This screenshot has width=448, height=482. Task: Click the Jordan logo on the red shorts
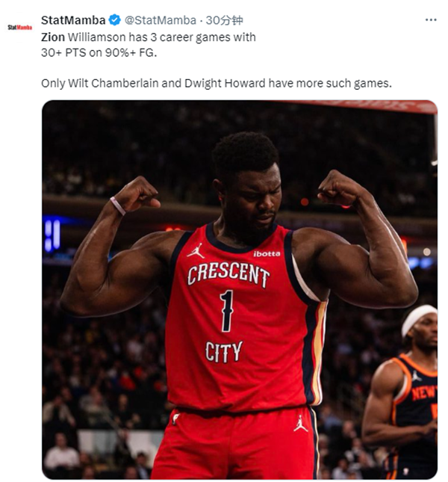(300, 423)
